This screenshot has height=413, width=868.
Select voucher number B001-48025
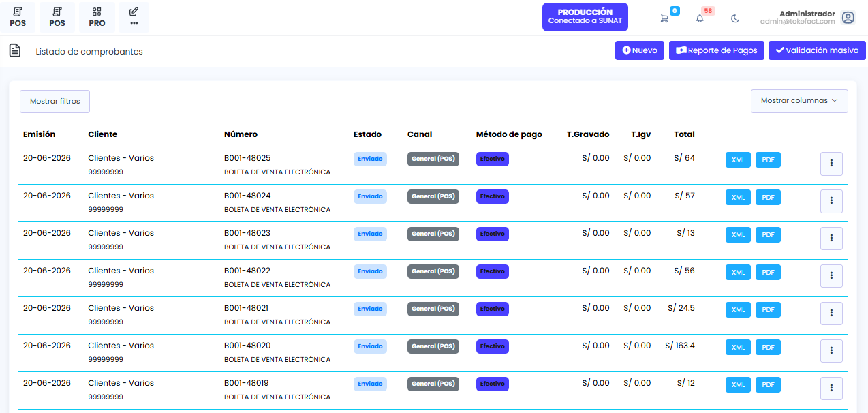247,158
